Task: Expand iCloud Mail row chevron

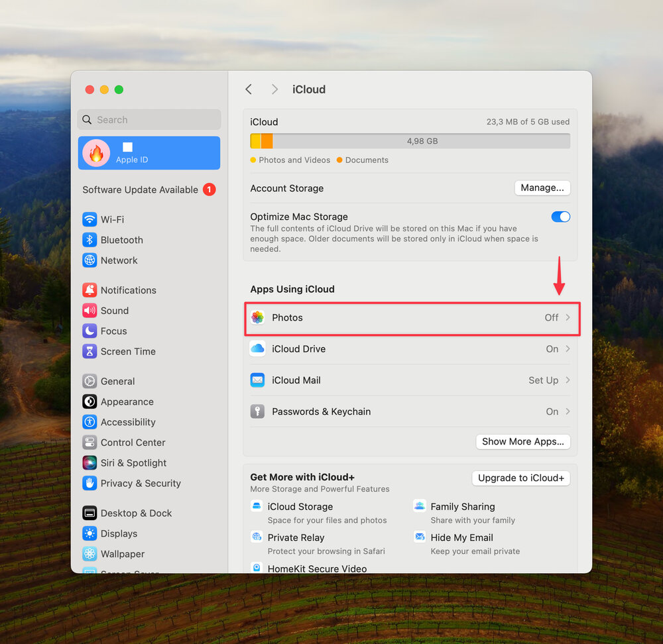Action: tap(568, 380)
